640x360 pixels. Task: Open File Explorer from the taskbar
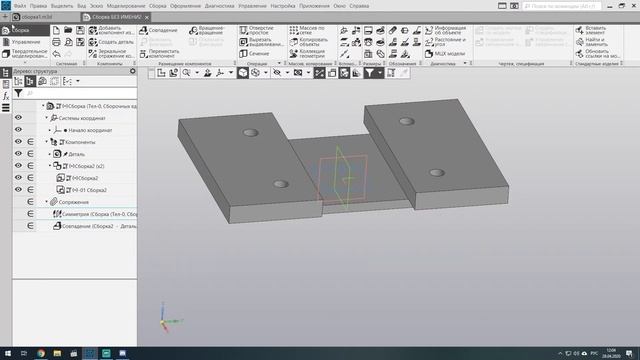57,353
